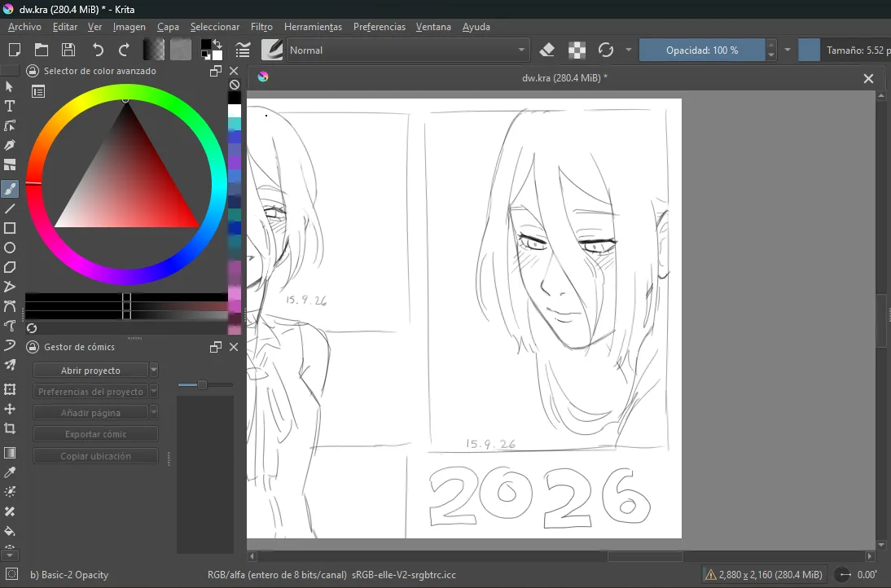Expand the arrow beside Añadir página

coord(153,412)
